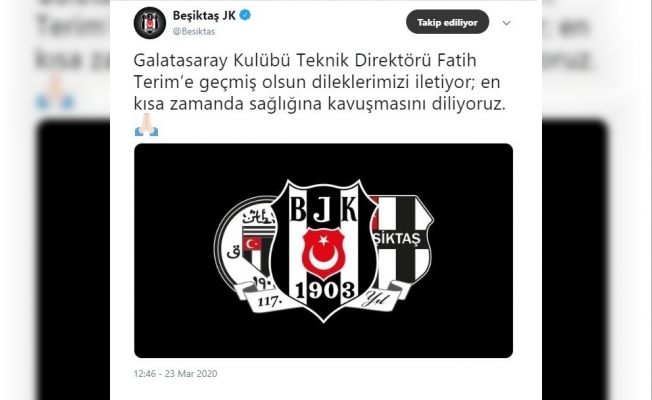Screen dimensions: 652x400
Task: Open the attached black logo image
Action: (x=324, y=250)
